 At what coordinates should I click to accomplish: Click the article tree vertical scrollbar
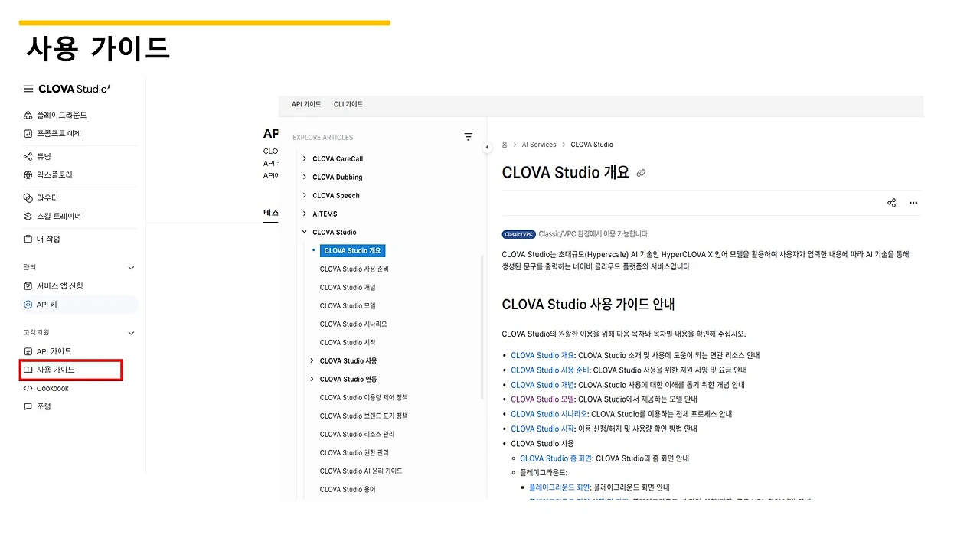[482, 327]
